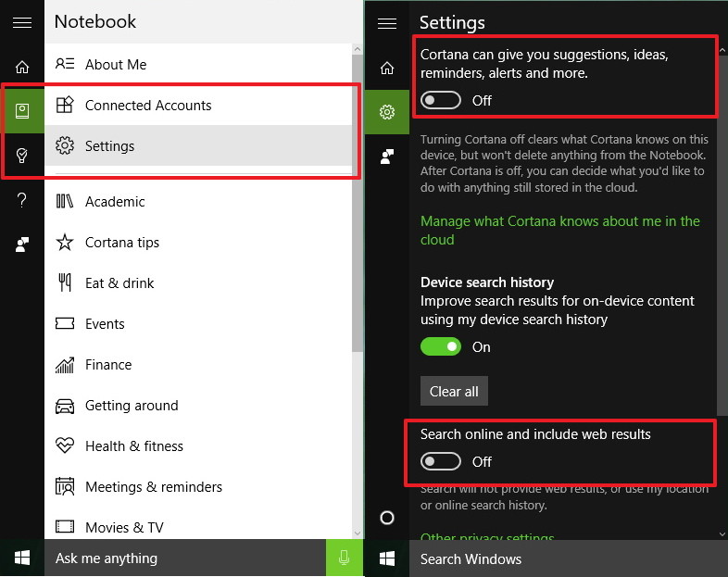Open Connected Accounts in Notebook
The height and width of the screenshot is (577, 728).
tap(148, 106)
